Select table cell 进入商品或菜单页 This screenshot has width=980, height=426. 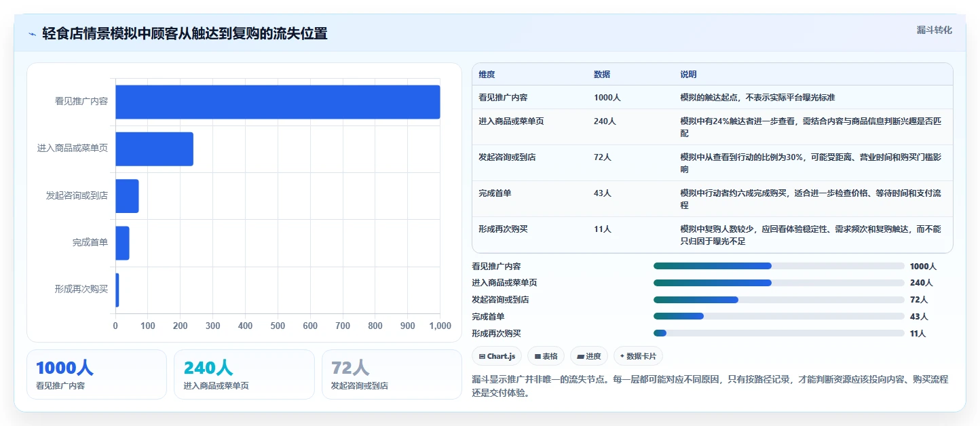click(511, 121)
